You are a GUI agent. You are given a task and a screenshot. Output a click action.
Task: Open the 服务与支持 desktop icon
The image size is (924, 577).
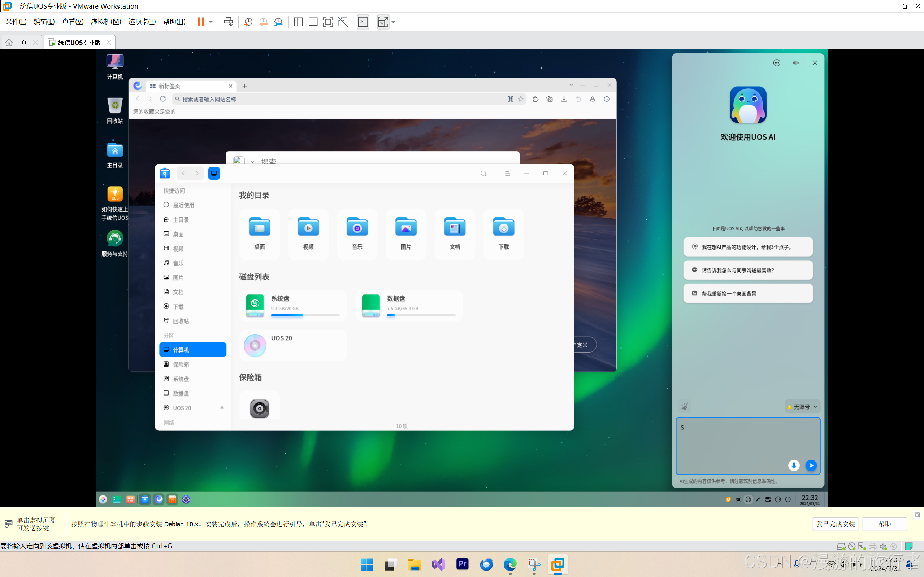[115, 244]
